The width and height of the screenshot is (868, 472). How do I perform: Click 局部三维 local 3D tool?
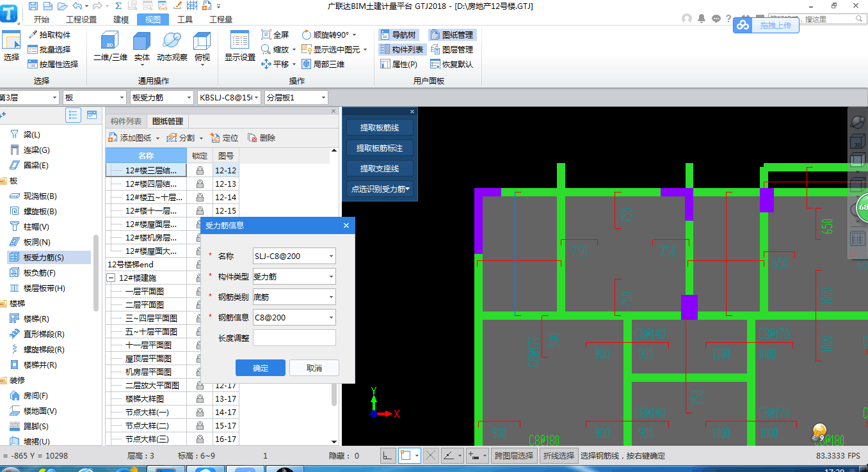pos(323,64)
